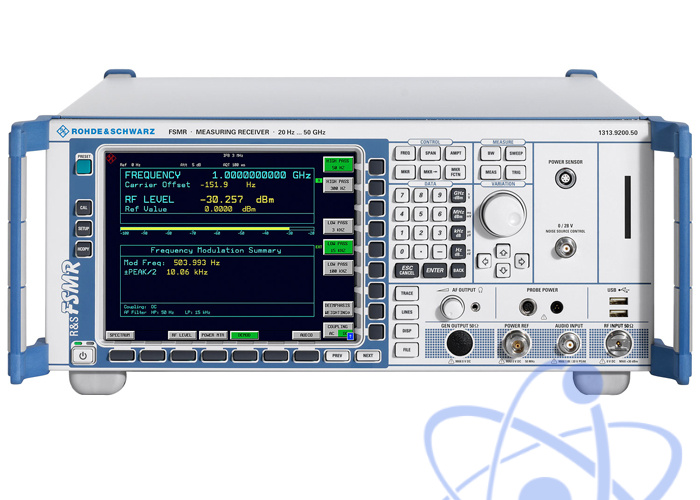Toggle the LOW PASS 15 kHz filter
The height and width of the screenshot is (500, 700).
[336, 247]
